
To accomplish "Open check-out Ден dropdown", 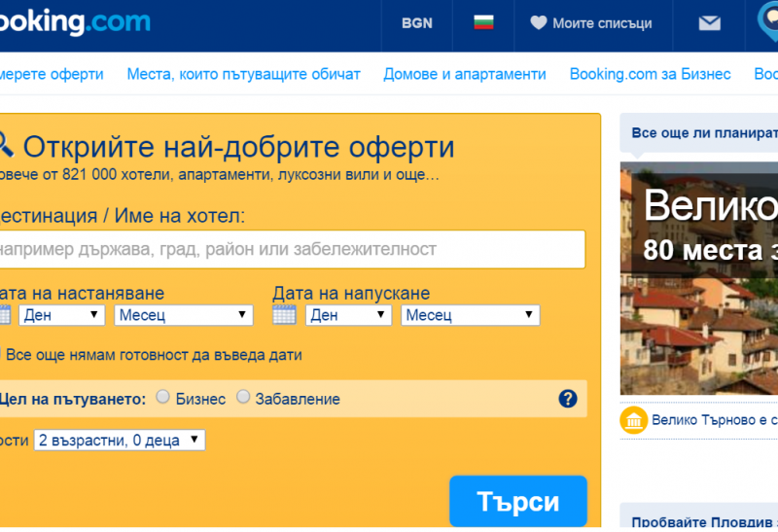I will 348,315.
